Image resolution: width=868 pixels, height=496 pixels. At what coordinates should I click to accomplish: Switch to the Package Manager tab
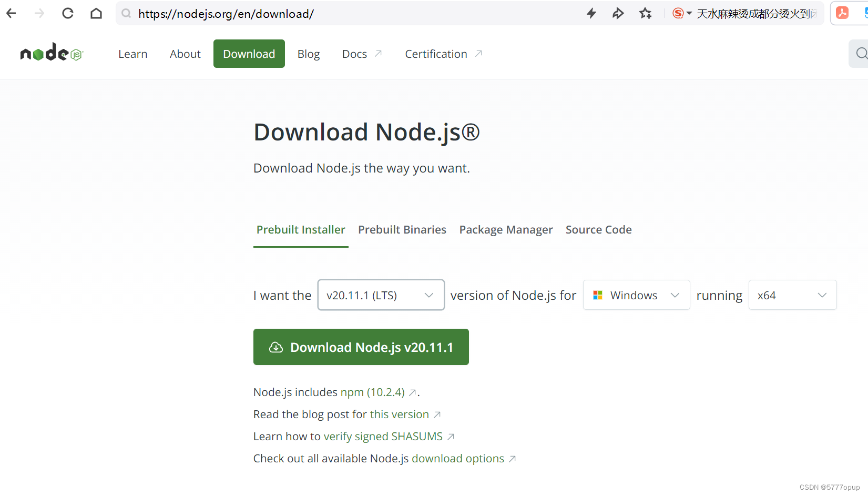tap(506, 230)
